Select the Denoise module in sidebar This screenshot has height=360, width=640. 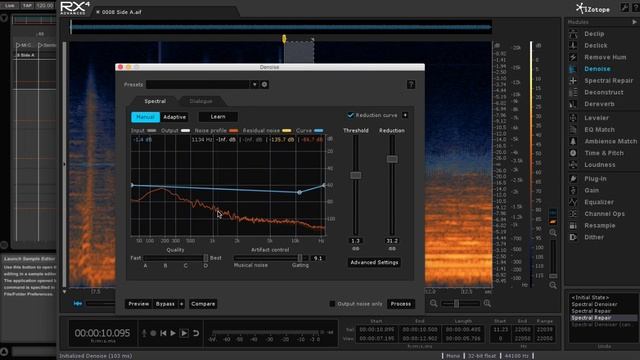597,69
